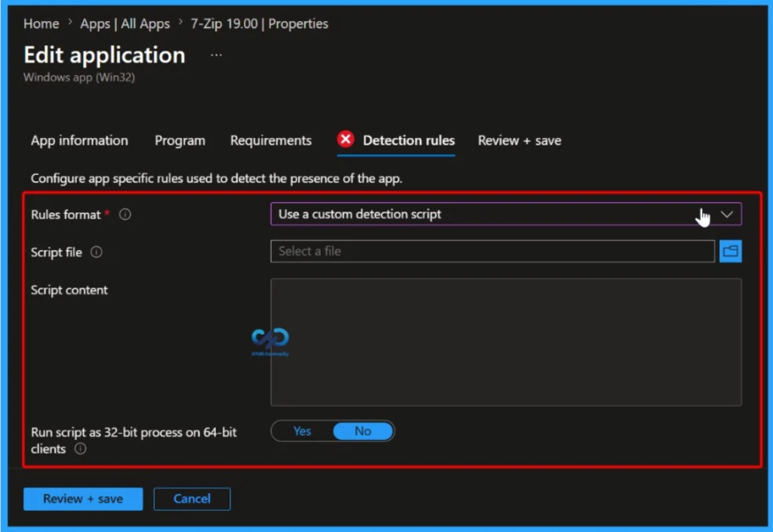This screenshot has width=773, height=532.
Task: Open 7-Zip 19.00 | Properties breadcrumb
Action: click(260, 23)
